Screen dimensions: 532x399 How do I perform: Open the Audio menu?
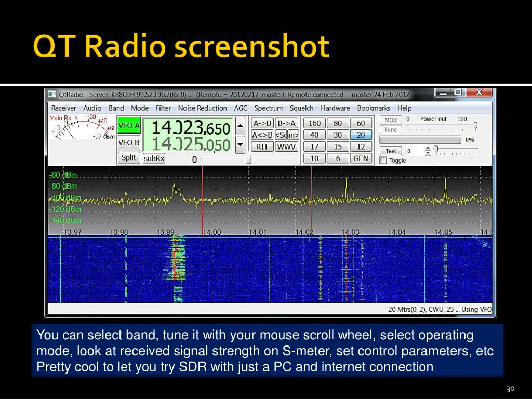pos(92,108)
